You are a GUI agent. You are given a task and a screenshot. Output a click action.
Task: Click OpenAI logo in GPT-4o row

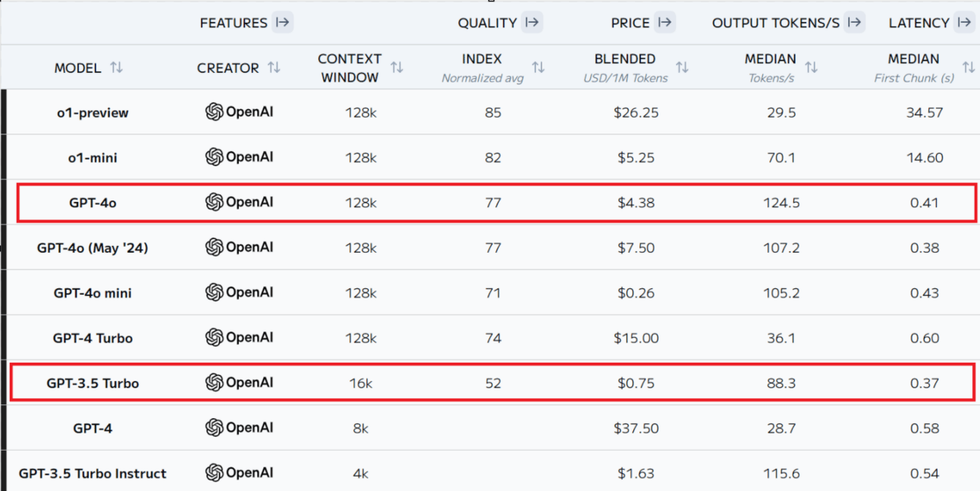(x=239, y=202)
